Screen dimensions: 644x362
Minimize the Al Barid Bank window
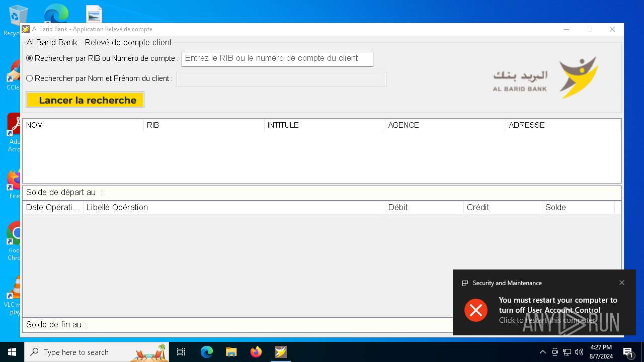[x=567, y=29]
